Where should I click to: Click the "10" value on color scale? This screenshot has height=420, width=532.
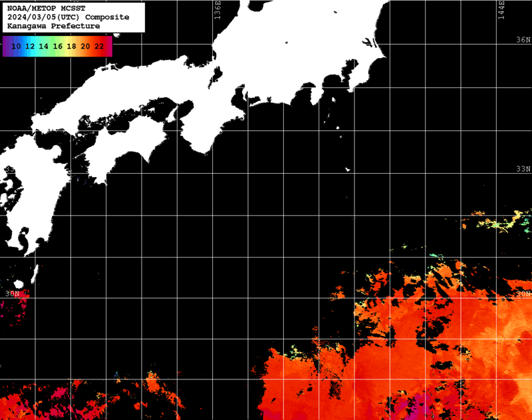point(16,46)
